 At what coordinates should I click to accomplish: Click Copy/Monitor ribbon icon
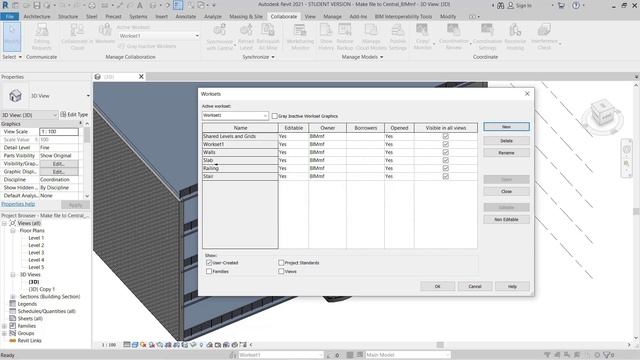click(x=422, y=36)
